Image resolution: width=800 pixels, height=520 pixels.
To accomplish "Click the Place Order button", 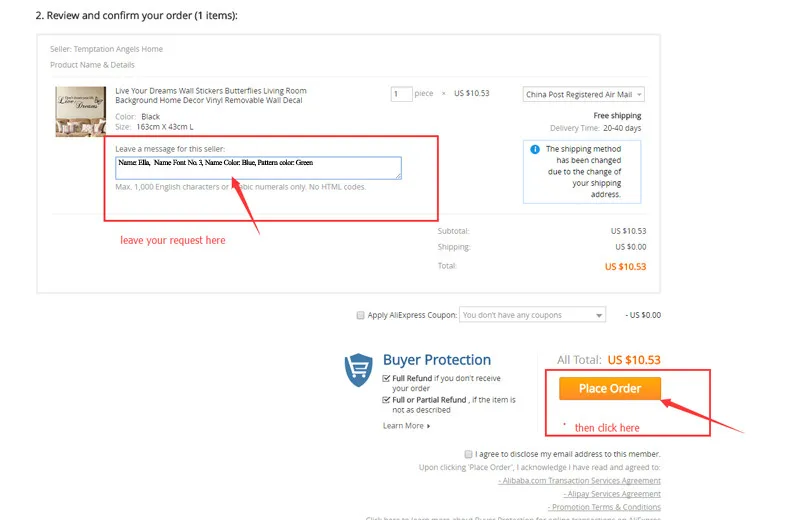I will [610, 388].
